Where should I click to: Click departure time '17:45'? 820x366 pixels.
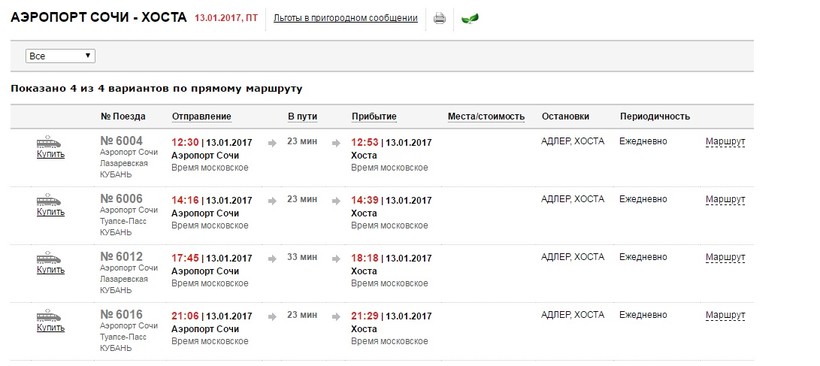[185, 259]
